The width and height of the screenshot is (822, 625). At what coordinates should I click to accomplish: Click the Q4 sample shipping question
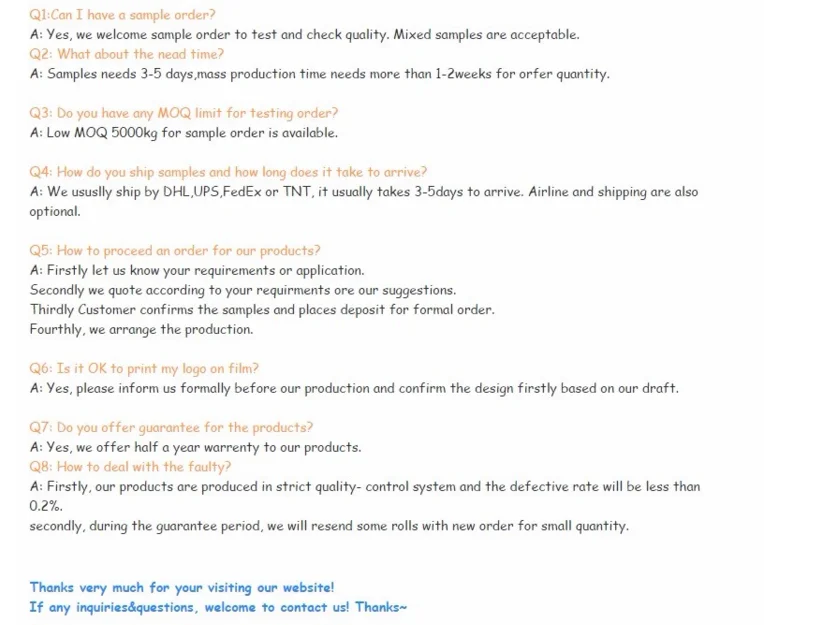228,172
